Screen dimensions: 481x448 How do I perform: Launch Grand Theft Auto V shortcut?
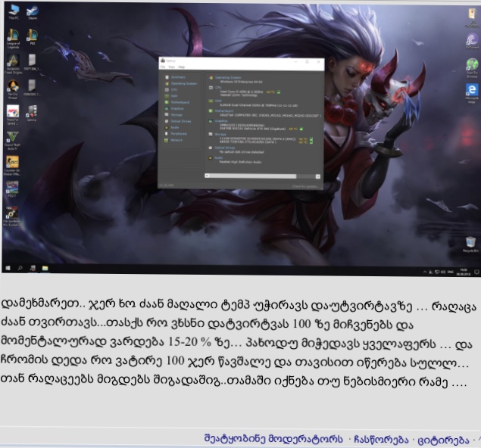click(13, 141)
